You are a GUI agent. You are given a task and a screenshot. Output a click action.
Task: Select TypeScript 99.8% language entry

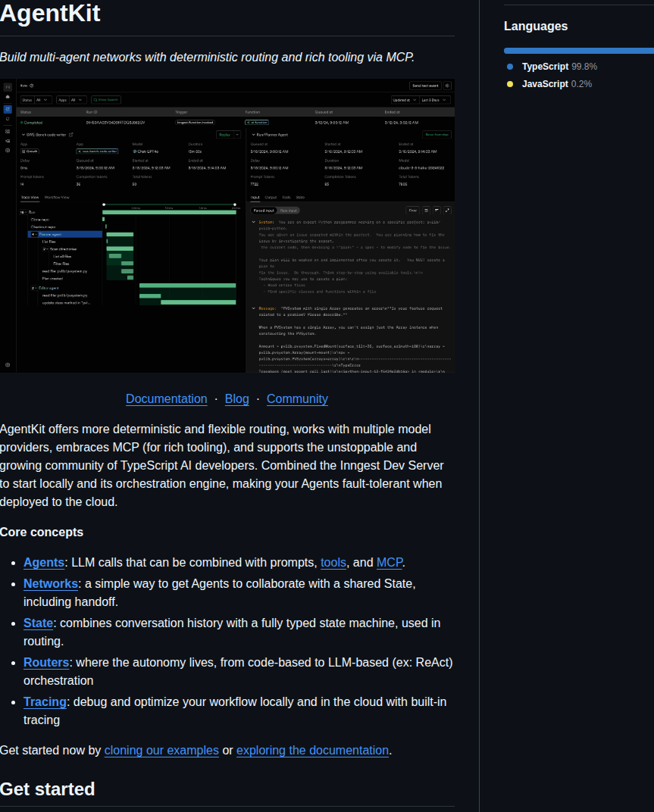tap(559, 67)
